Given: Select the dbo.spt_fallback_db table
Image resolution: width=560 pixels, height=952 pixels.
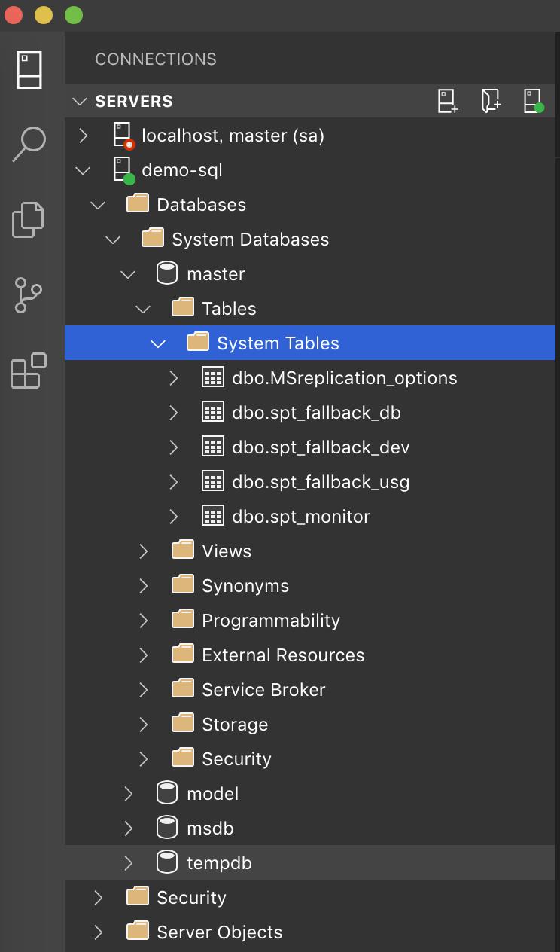Looking at the screenshot, I should click(x=310, y=413).
